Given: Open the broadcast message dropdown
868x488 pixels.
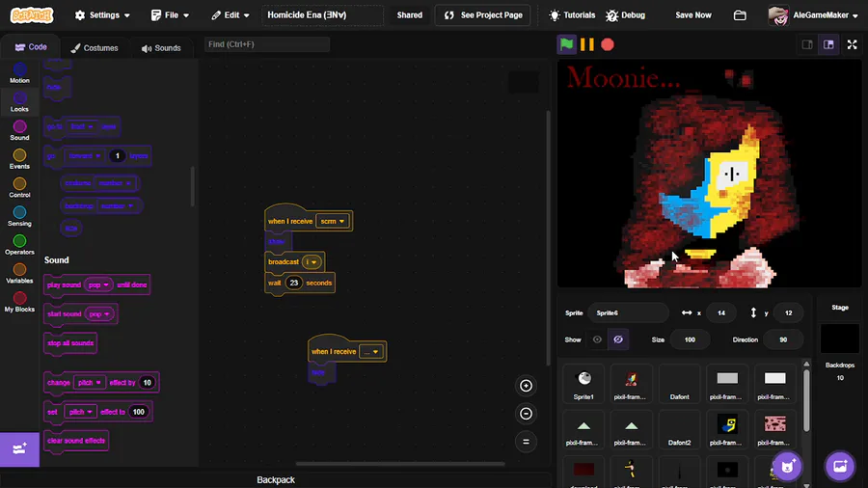Looking at the screenshot, I should 312,261.
